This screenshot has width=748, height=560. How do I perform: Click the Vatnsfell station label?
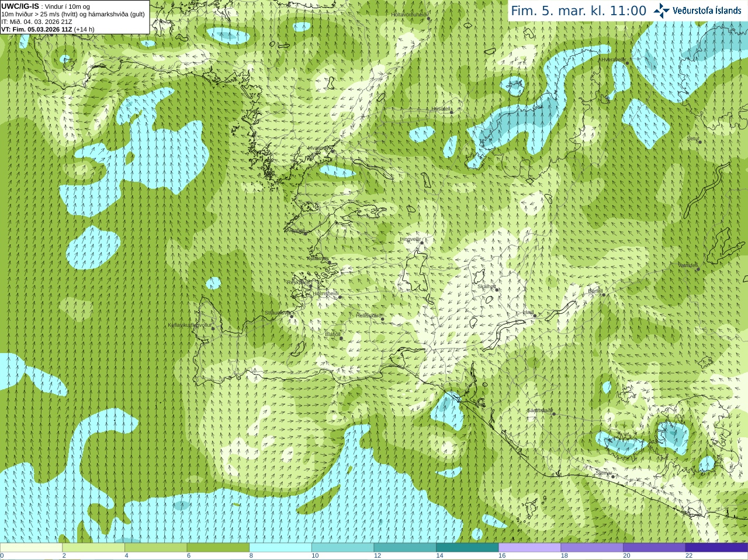688,265
